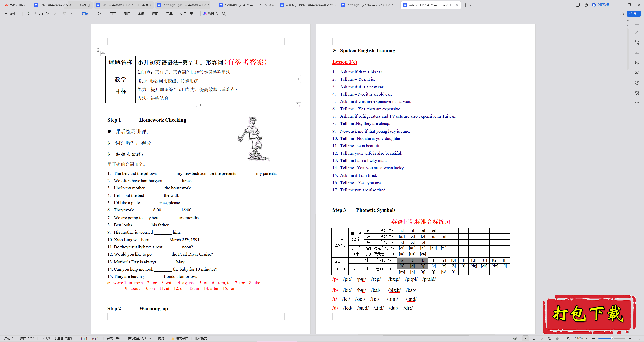The image size is (644, 342).
Task: Enter full screen via status bar corner icon
Action: tap(638, 338)
